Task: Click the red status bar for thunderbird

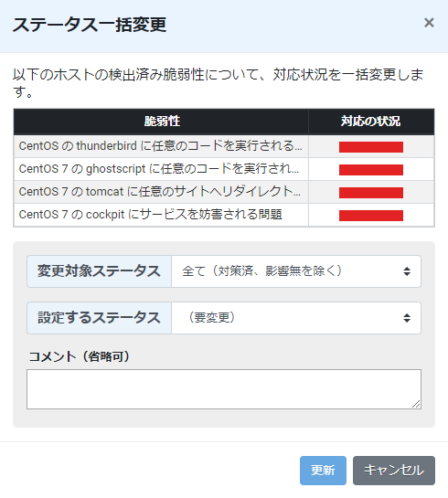Action: 371,147
